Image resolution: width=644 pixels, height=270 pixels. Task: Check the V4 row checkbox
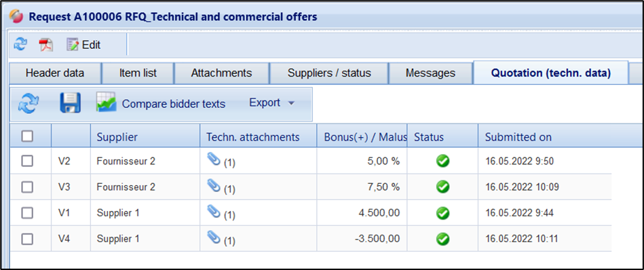click(x=27, y=239)
